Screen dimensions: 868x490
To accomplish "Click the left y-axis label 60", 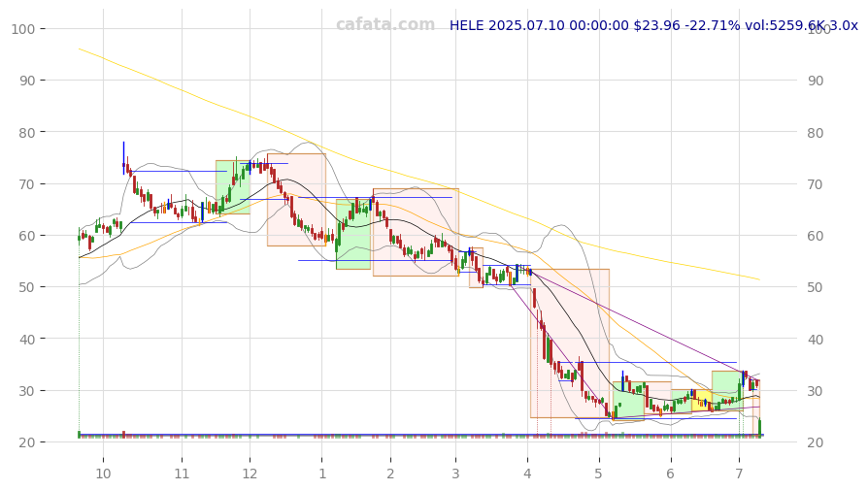I will point(26,236).
